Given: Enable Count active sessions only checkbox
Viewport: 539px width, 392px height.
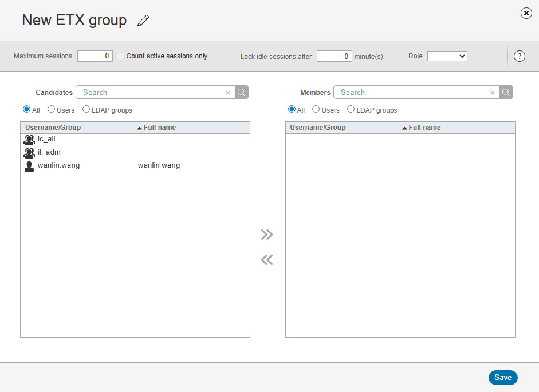Looking at the screenshot, I should tap(121, 57).
